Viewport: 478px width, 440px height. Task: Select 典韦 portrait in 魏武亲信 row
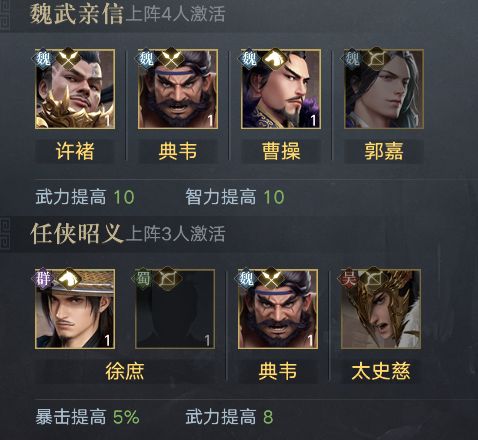pyautogui.click(x=178, y=89)
